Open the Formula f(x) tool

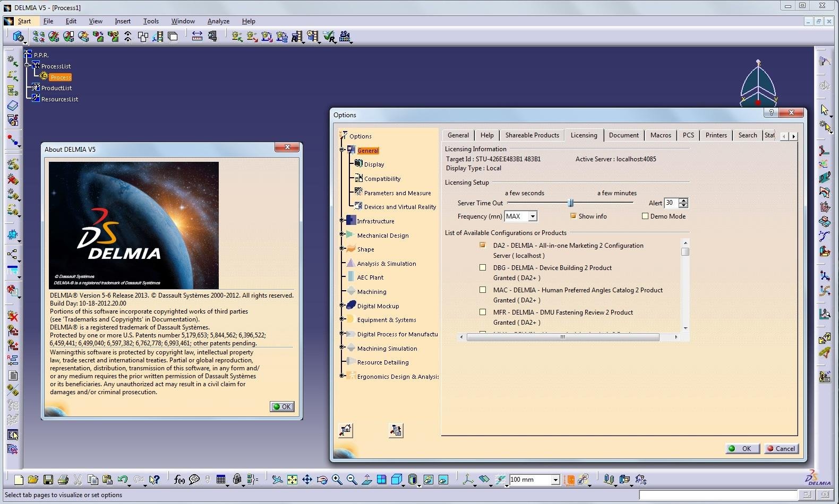point(179,480)
